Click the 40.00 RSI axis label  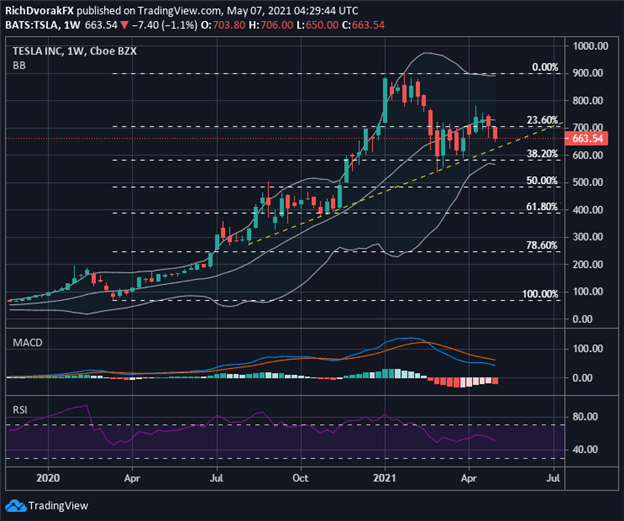click(585, 450)
